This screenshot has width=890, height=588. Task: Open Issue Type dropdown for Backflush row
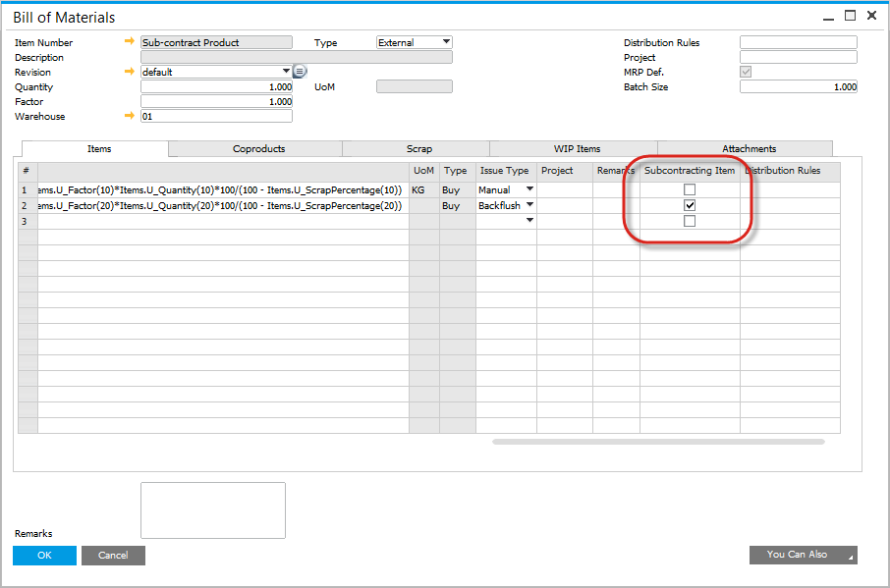[x=530, y=205]
